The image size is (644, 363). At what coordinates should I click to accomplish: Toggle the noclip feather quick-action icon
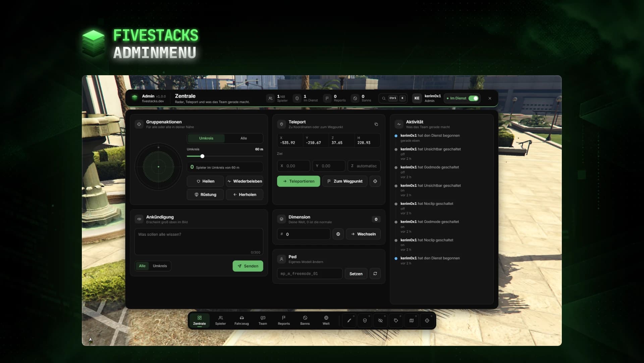(349, 320)
